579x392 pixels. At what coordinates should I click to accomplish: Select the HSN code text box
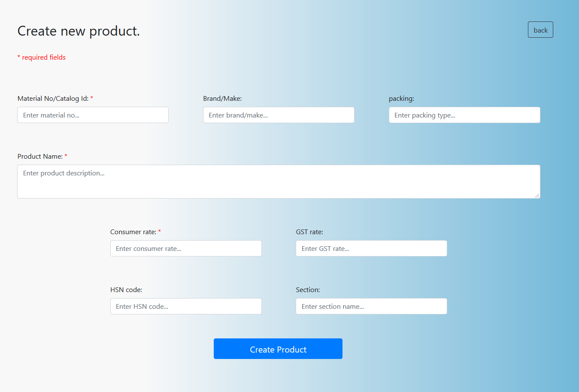(x=186, y=306)
